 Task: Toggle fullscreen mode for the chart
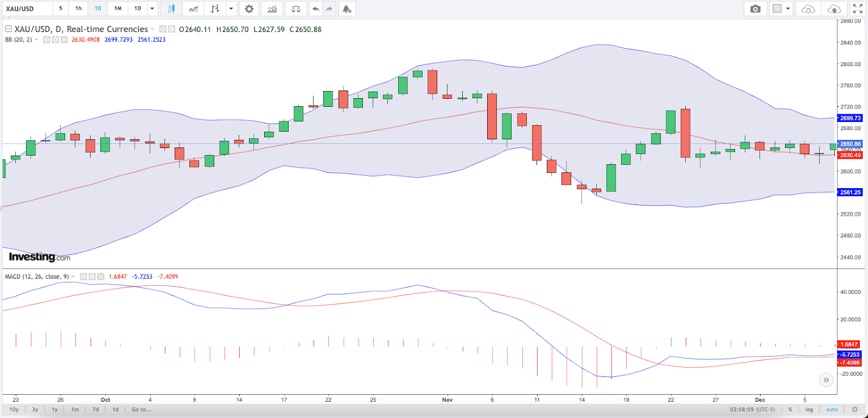pyautogui.click(x=858, y=9)
